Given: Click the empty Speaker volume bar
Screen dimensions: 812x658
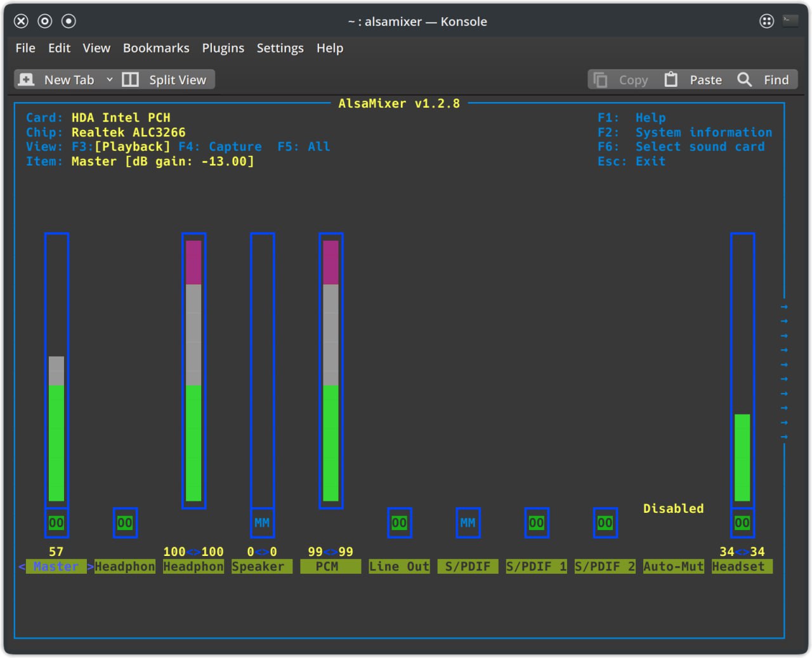Looking at the screenshot, I should [262, 370].
